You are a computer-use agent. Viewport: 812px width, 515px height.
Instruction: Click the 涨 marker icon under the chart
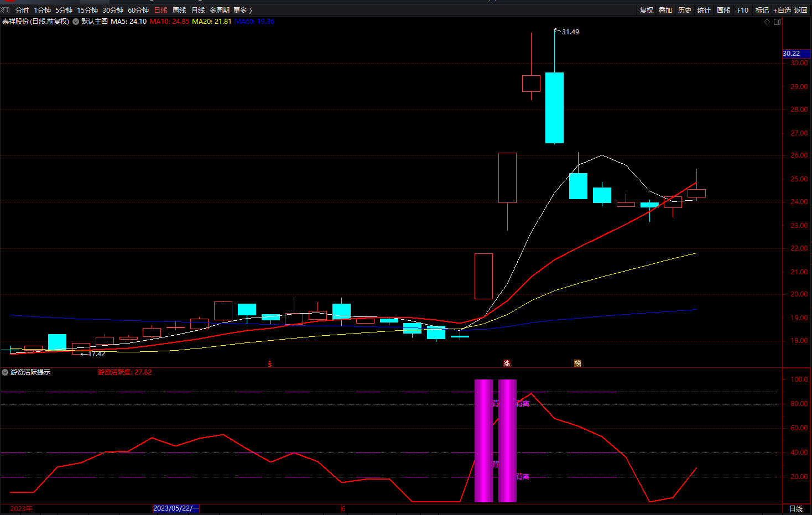point(507,363)
